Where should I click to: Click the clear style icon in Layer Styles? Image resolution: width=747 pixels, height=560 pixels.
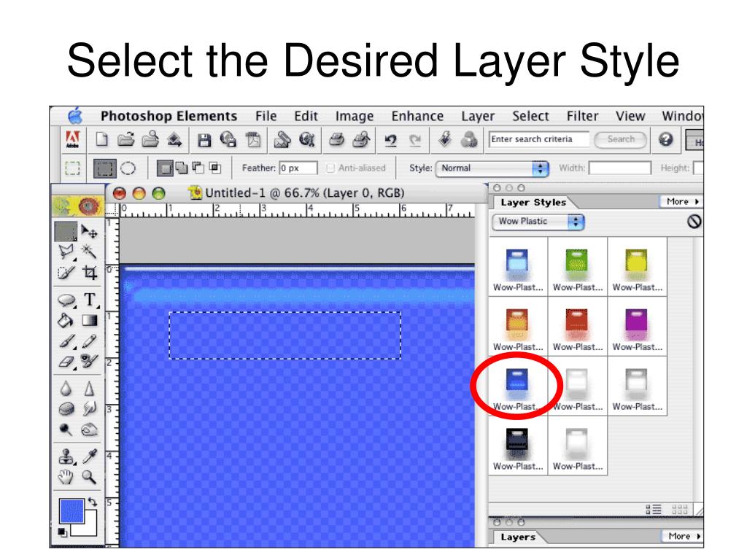[694, 222]
